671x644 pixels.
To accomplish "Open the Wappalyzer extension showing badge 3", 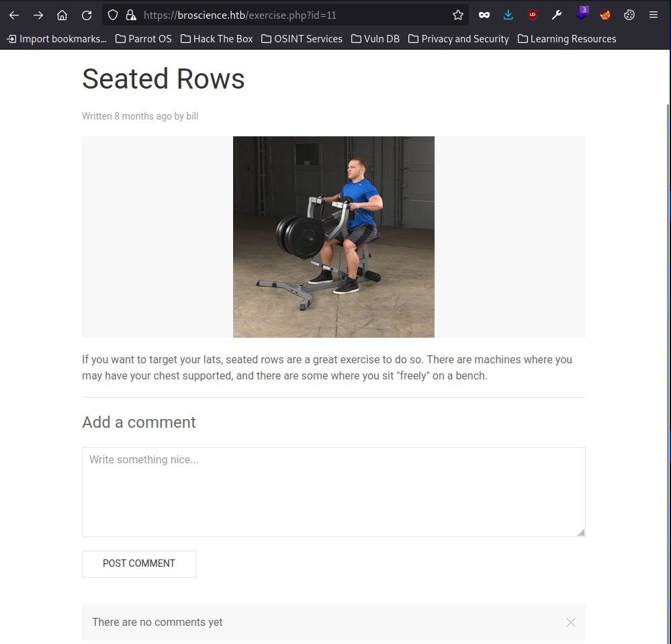I will [x=580, y=15].
